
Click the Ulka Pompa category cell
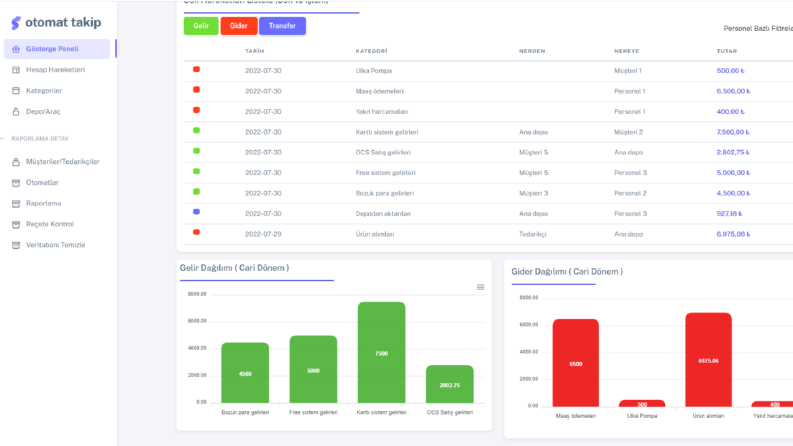374,71
